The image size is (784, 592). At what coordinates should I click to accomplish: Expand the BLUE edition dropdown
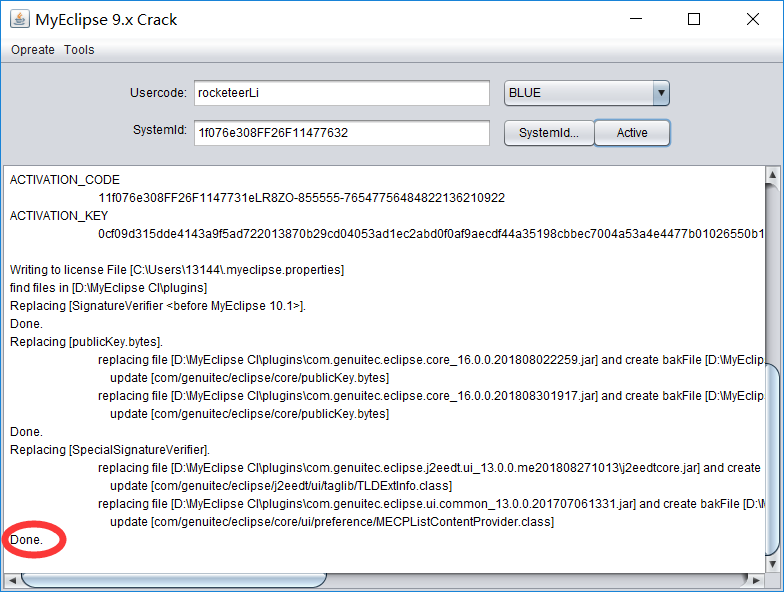(x=661, y=93)
